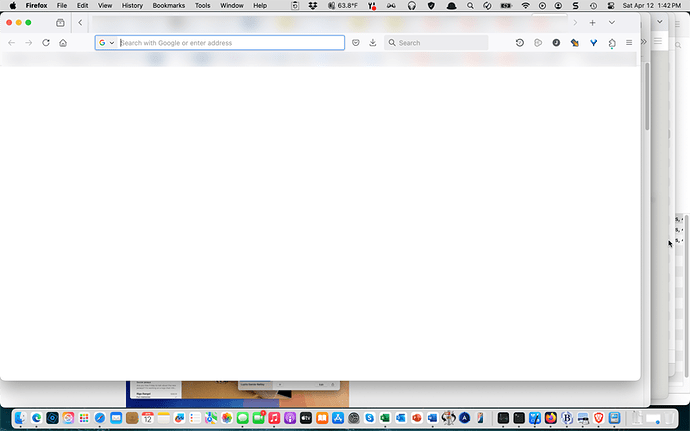Open a new tab with plus button
This screenshot has height=431, width=690.
(x=592, y=22)
